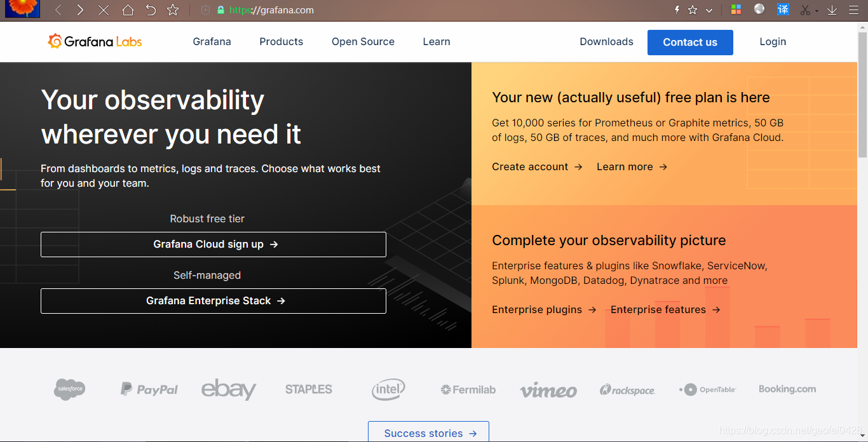Open the browser home page icon

point(128,10)
